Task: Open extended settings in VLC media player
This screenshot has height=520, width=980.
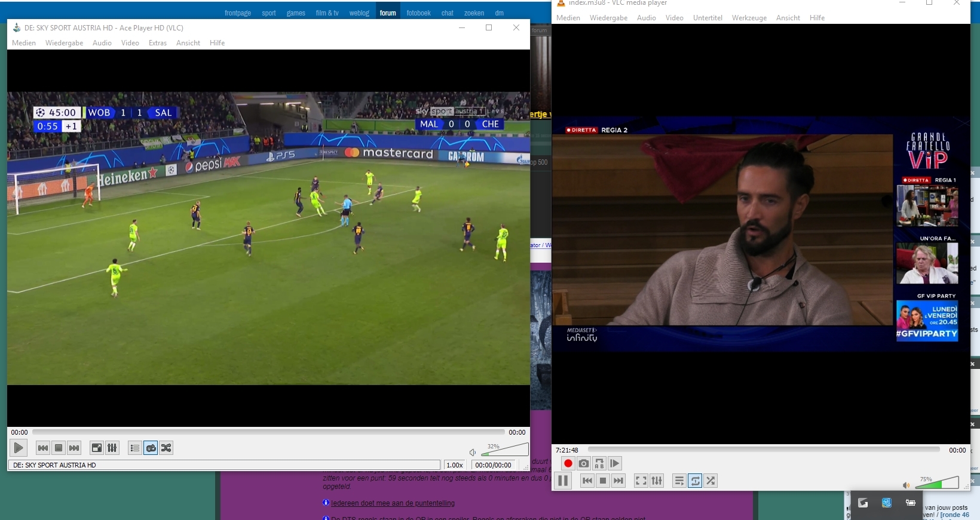Action: 657,481
